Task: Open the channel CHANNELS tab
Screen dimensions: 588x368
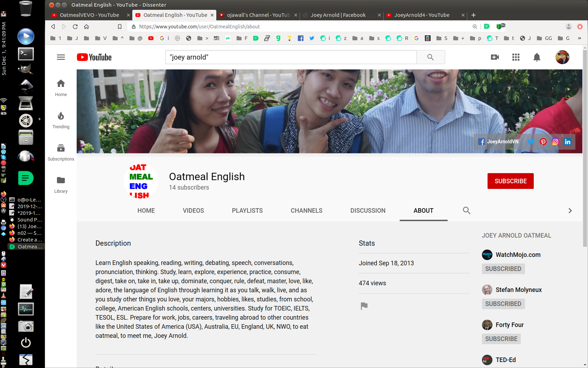Action: (307, 211)
